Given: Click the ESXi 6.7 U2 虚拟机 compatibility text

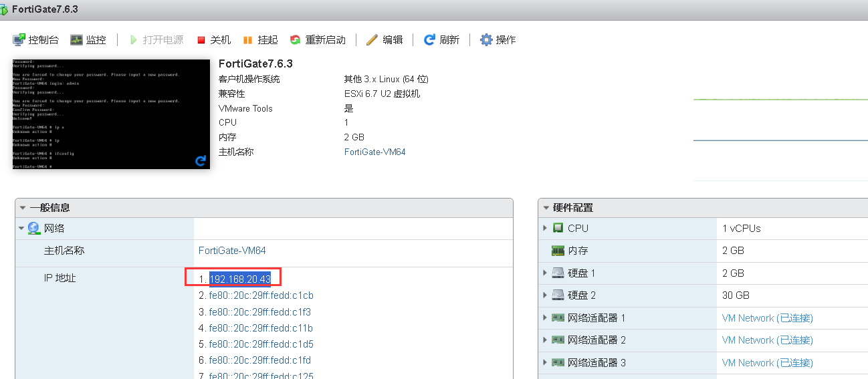Looking at the screenshot, I should click(x=382, y=94).
